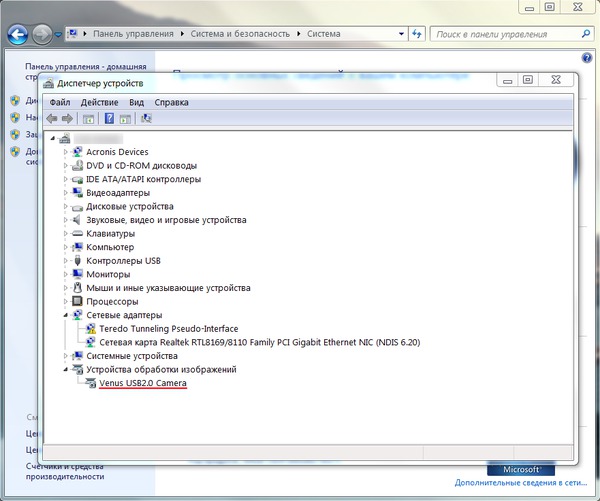600x501 pixels.
Task: Click the Видеоадаптеры display icon
Action: [77, 193]
